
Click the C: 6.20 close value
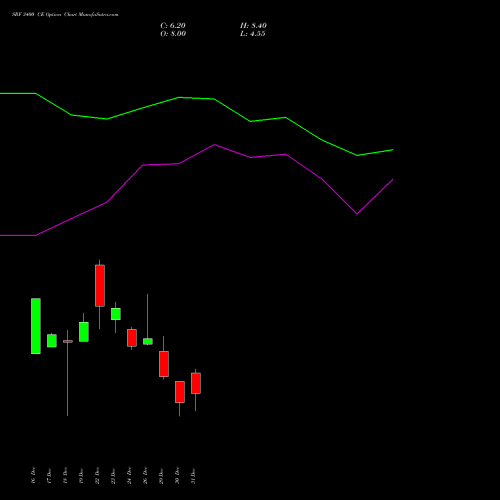click(x=173, y=26)
